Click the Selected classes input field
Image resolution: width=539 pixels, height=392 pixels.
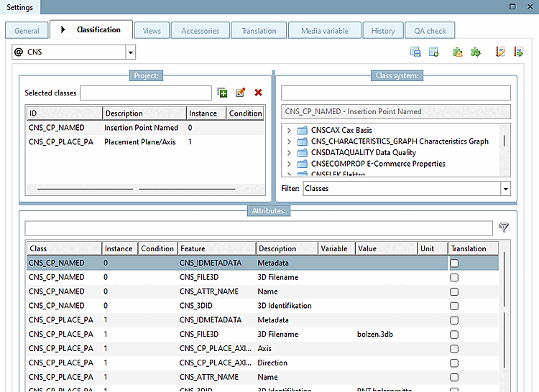[146, 93]
